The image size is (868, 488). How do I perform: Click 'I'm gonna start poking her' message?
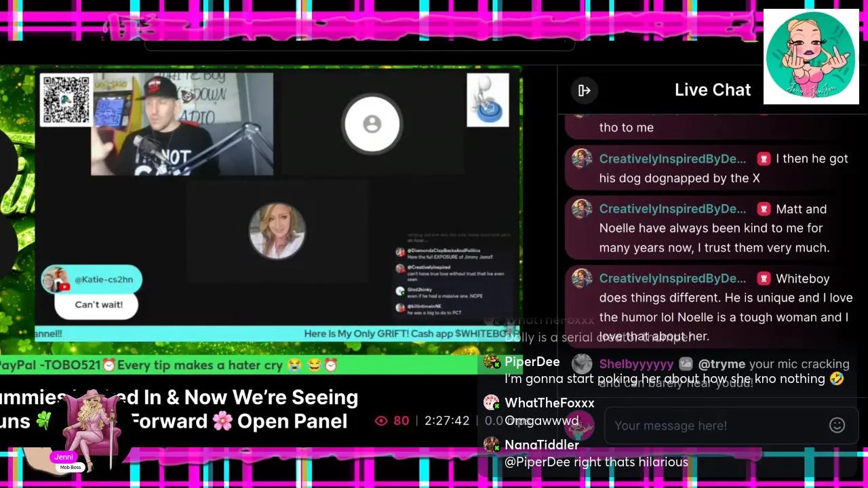pyautogui.click(x=674, y=379)
